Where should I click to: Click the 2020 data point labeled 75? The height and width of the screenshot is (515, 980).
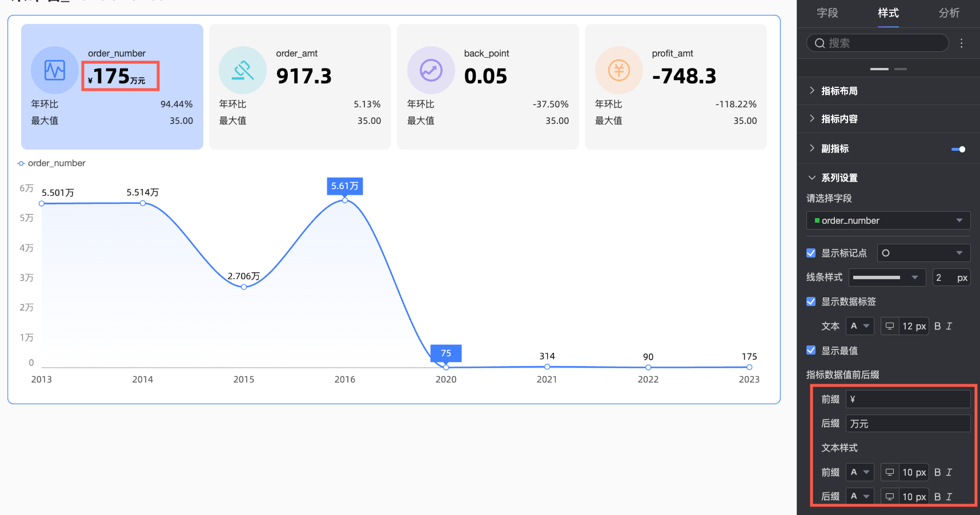446,367
